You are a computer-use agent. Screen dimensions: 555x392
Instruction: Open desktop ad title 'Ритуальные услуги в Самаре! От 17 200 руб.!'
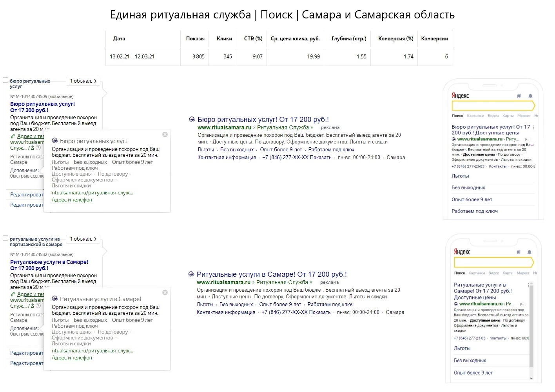(272, 274)
